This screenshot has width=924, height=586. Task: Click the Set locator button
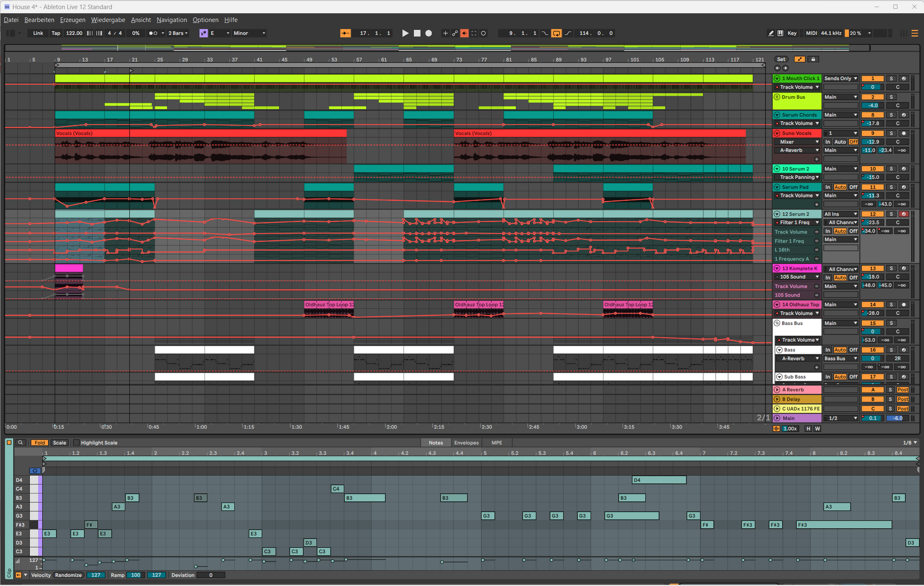click(x=781, y=59)
